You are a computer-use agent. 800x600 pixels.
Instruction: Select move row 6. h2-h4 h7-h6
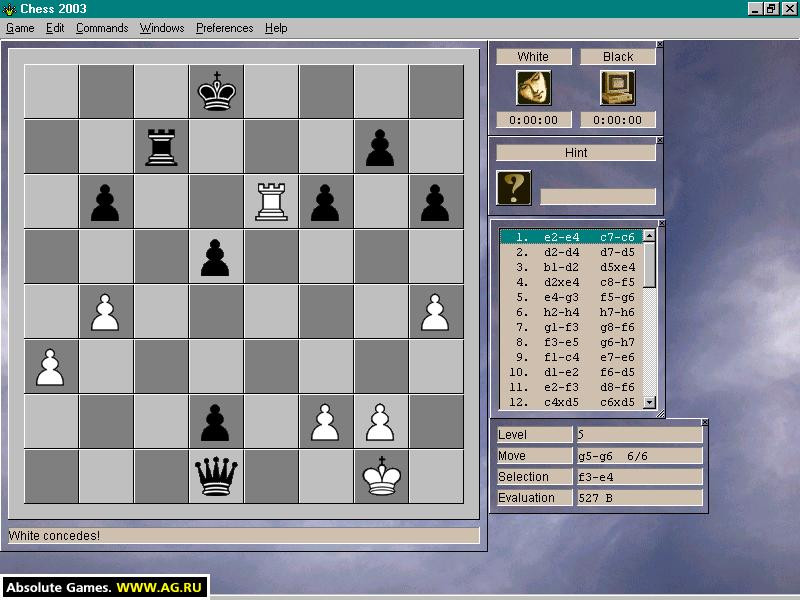coord(571,312)
